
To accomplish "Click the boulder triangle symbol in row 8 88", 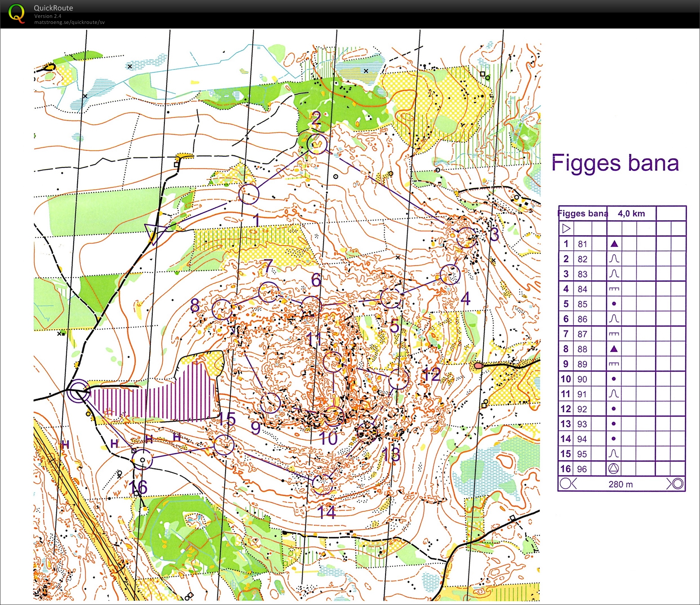I will [x=614, y=349].
